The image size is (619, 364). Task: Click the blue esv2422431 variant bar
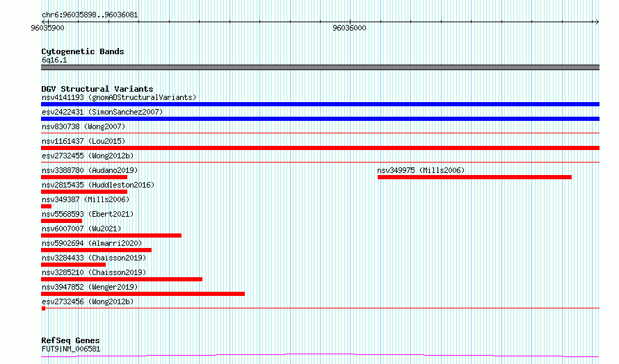320,119
